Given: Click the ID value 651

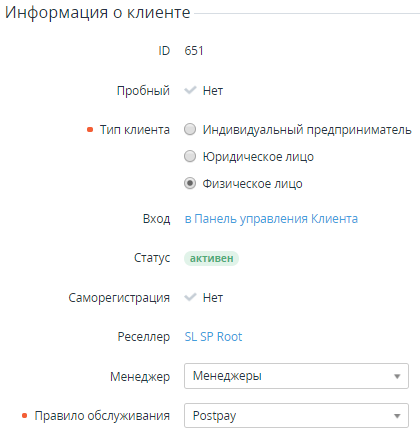Looking at the screenshot, I should pyautogui.click(x=194, y=51).
